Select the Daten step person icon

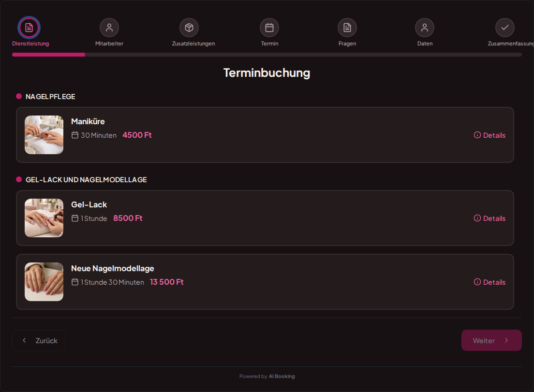coord(425,28)
